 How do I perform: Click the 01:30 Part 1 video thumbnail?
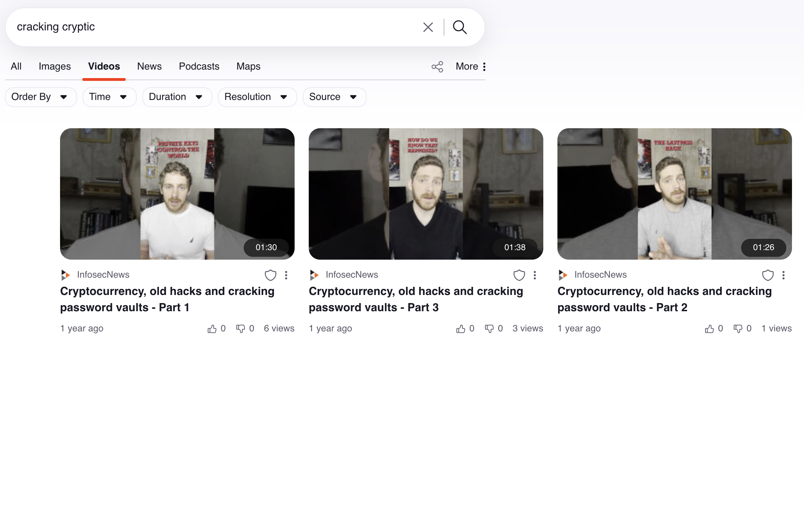click(x=177, y=194)
